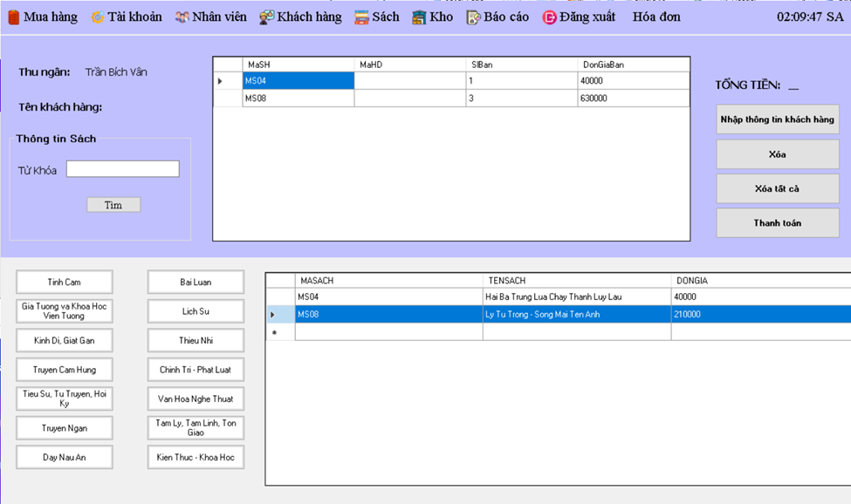Click the TENSACH column header

pyautogui.click(x=577, y=281)
